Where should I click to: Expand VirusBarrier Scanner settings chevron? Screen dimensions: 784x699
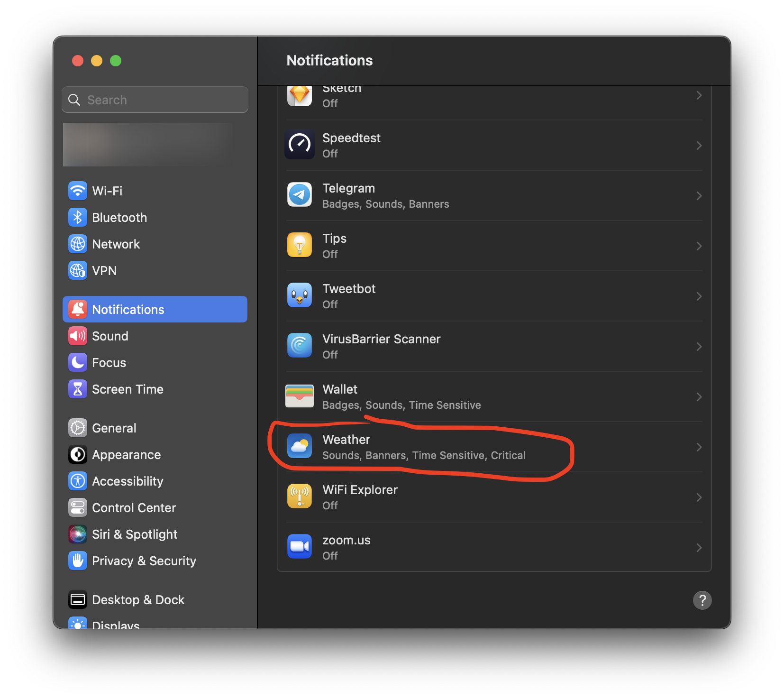699,346
